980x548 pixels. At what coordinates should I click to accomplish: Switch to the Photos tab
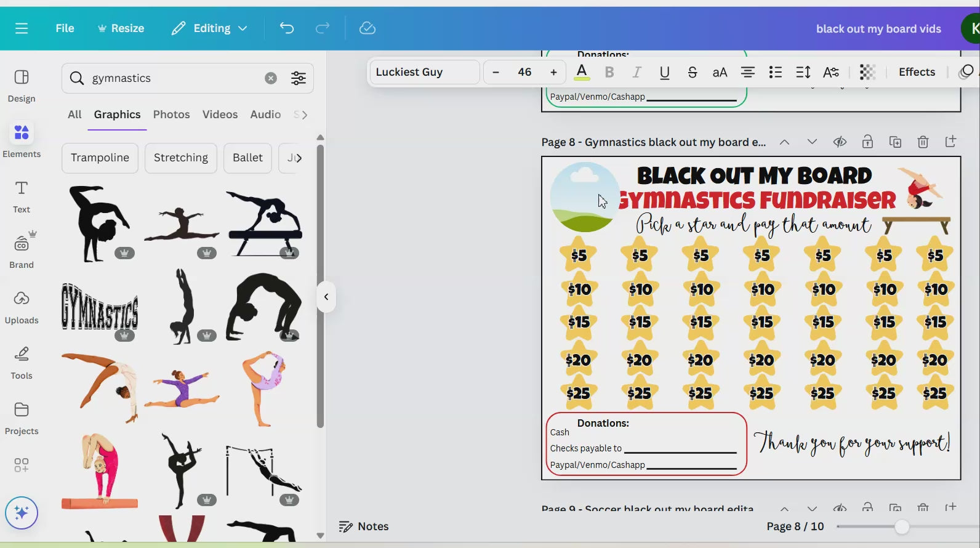(171, 115)
